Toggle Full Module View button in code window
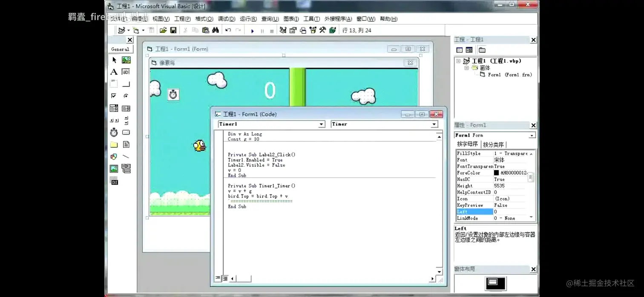Viewport: 644px width, 297px height. 225,278
